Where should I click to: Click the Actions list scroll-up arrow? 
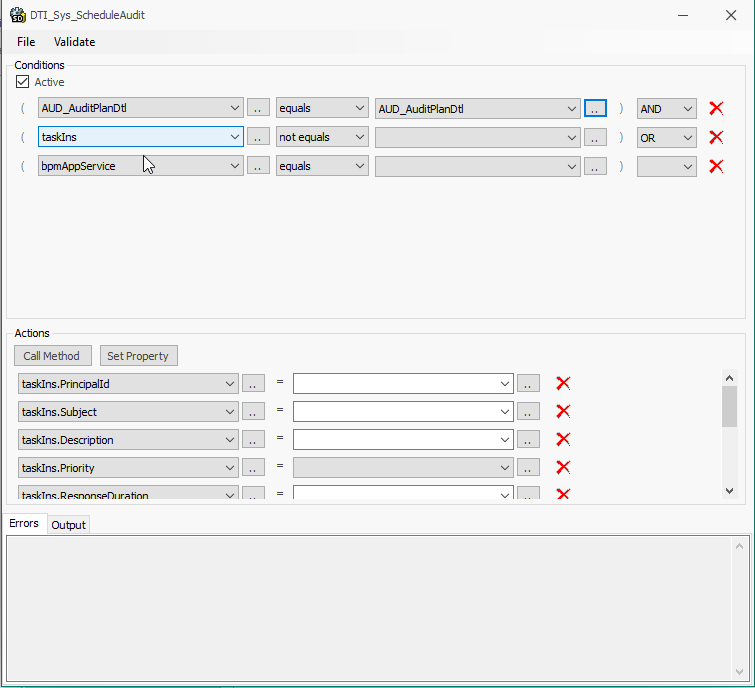point(729,378)
